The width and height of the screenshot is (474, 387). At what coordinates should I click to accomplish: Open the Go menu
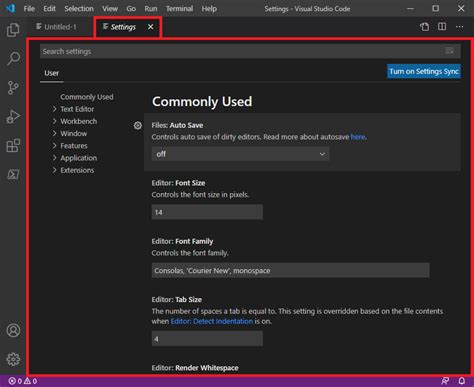point(131,9)
